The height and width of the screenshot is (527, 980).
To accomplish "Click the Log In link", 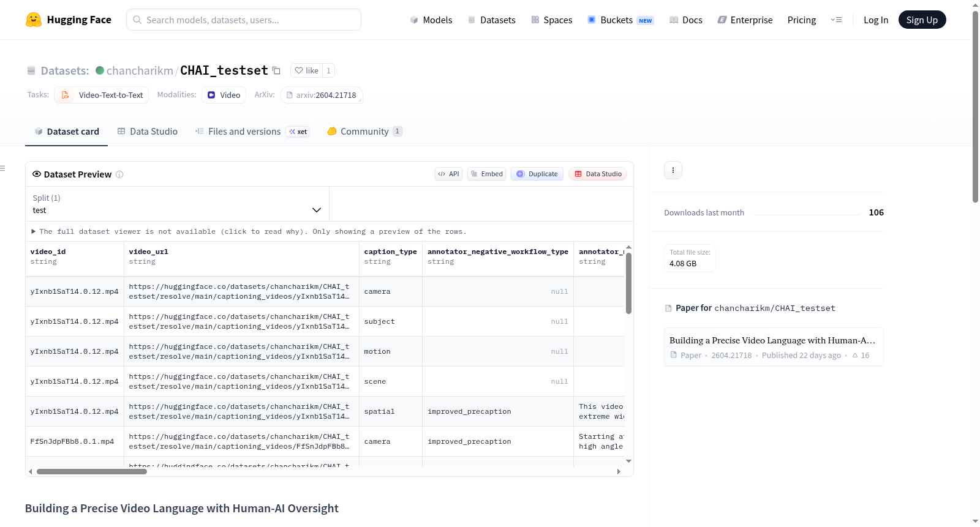I will pos(876,20).
